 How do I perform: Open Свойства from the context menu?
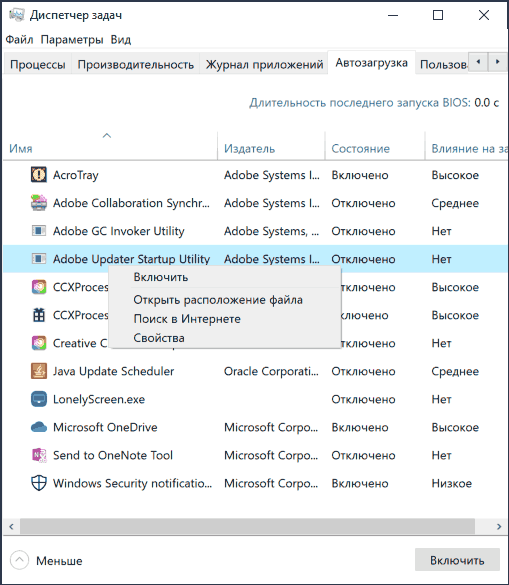click(159, 338)
